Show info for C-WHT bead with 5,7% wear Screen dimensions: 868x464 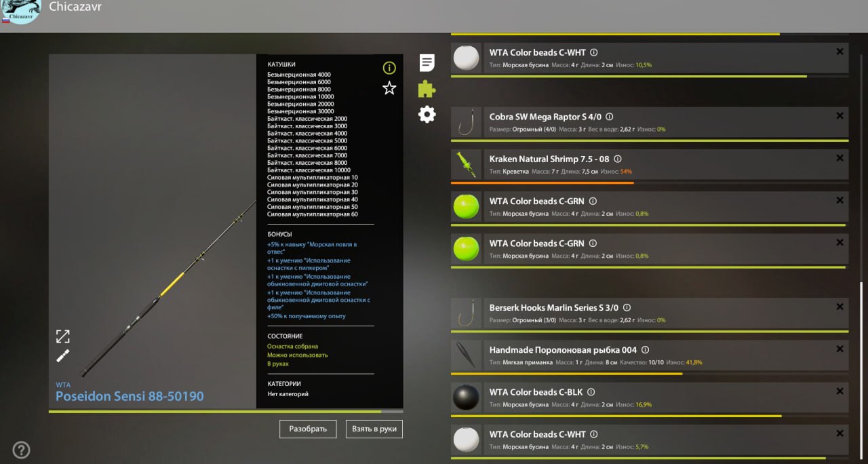point(593,434)
